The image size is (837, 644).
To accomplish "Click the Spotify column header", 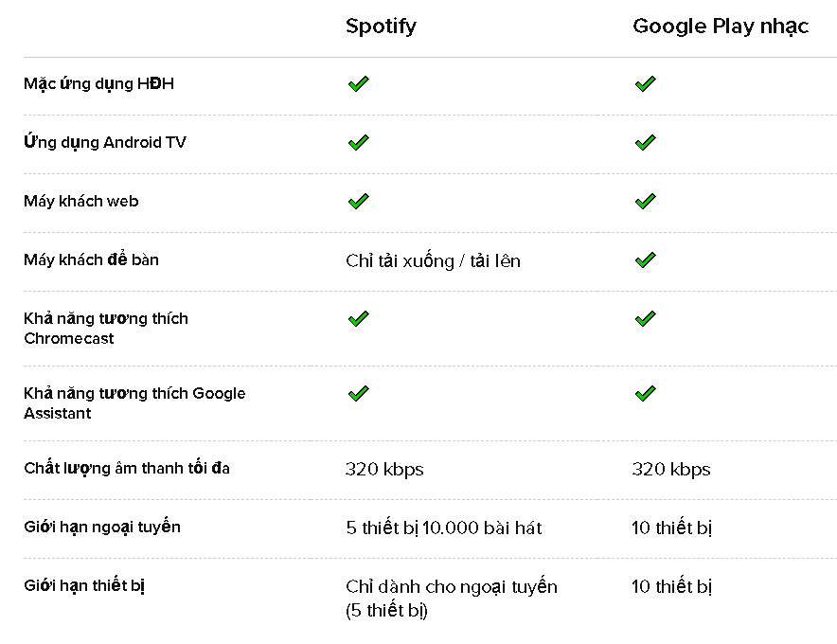I will click(x=381, y=26).
